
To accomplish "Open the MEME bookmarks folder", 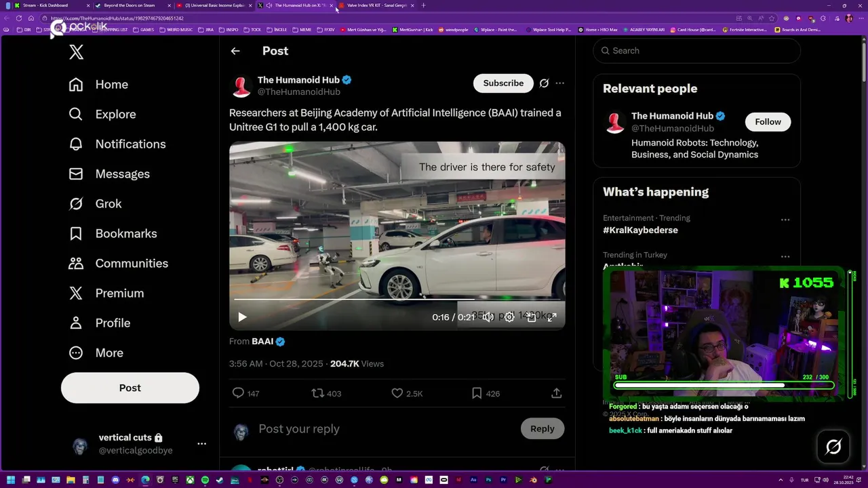I will [302, 30].
